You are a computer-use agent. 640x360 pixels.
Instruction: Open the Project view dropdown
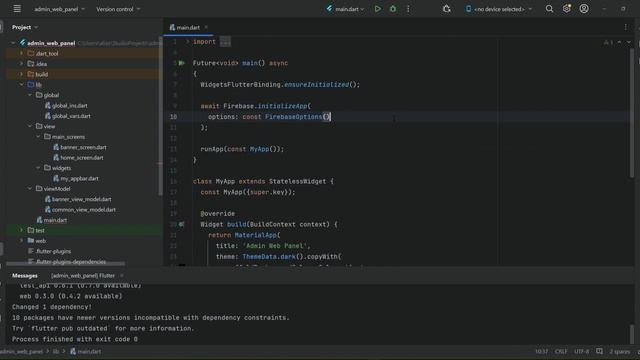pyautogui.click(x=25, y=27)
